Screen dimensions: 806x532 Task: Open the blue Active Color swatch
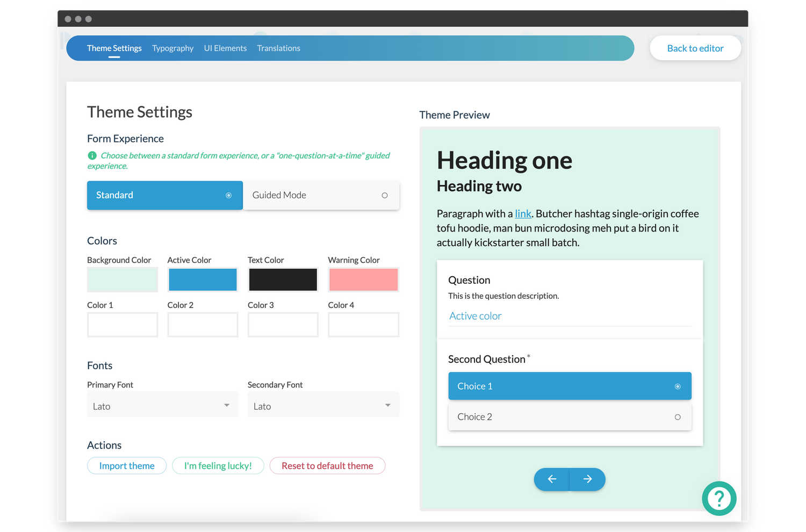(x=203, y=279)
